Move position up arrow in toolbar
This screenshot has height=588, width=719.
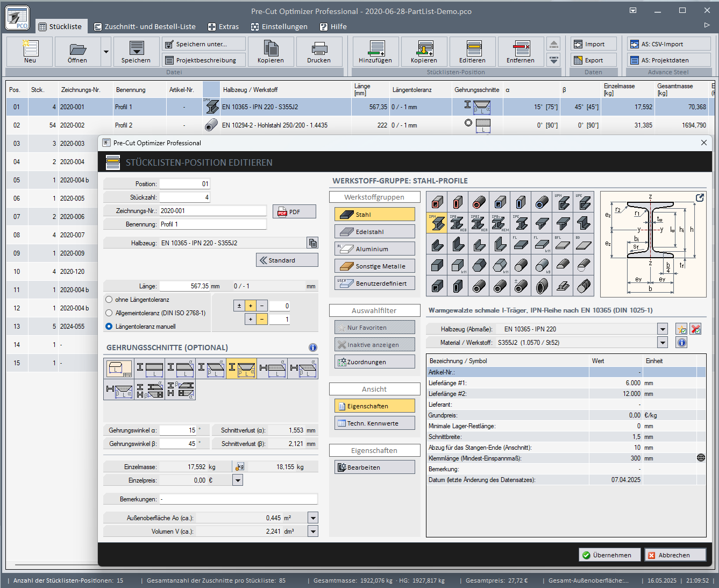[x=553, y=44]
